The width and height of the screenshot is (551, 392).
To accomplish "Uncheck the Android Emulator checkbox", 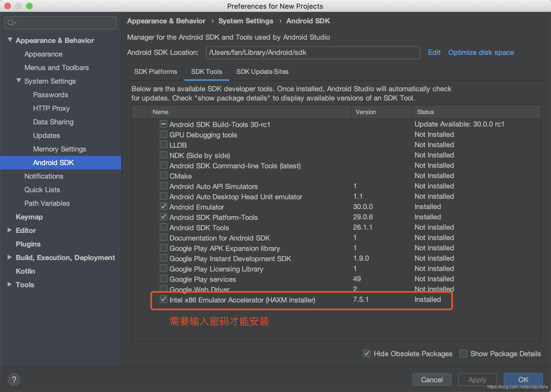I will [163, 207].
